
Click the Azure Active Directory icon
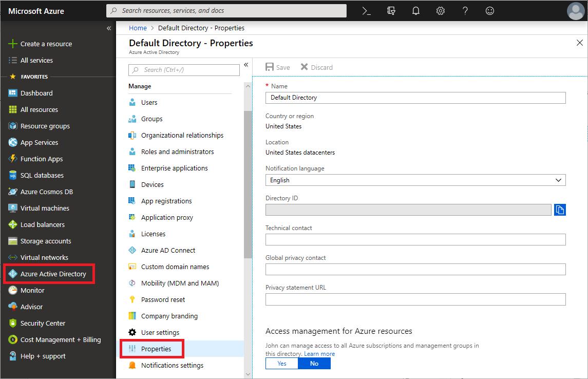click(13, 274)
